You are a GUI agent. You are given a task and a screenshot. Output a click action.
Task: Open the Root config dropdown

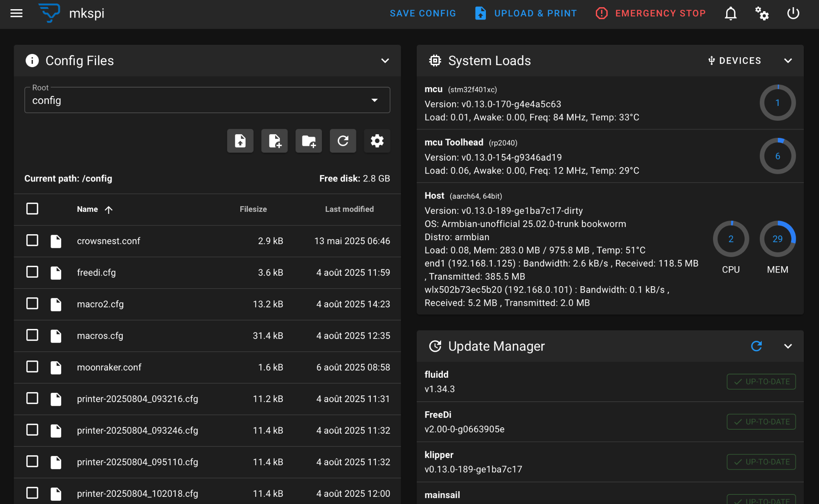tap(207, 100)
